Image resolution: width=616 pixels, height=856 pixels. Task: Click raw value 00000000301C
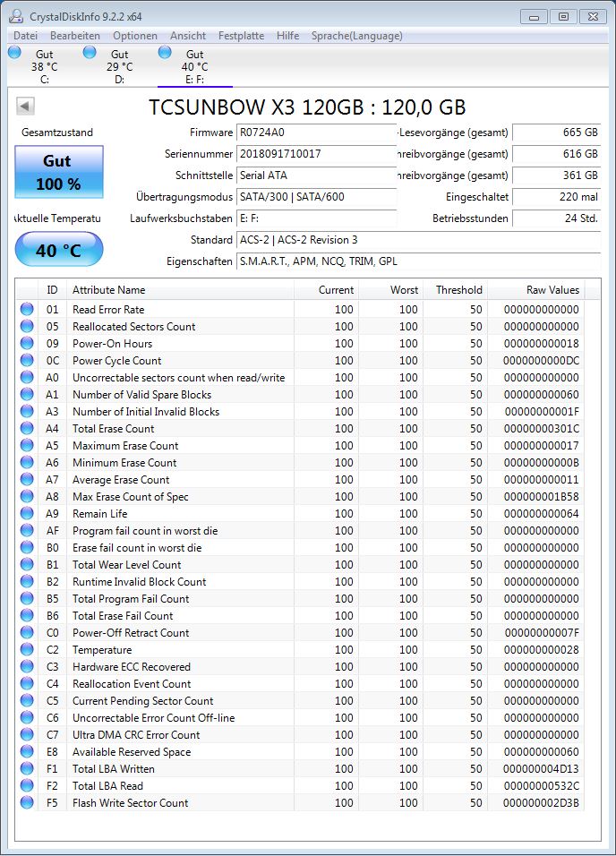(x=542, y=429)
